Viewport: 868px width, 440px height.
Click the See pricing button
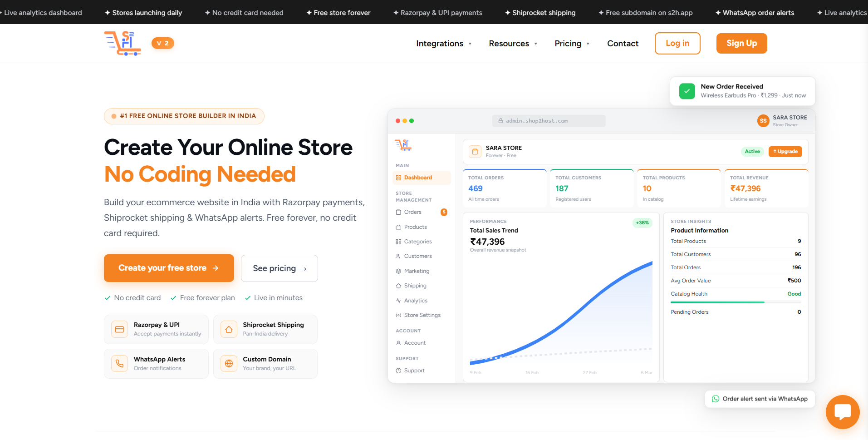coord(280,268)
